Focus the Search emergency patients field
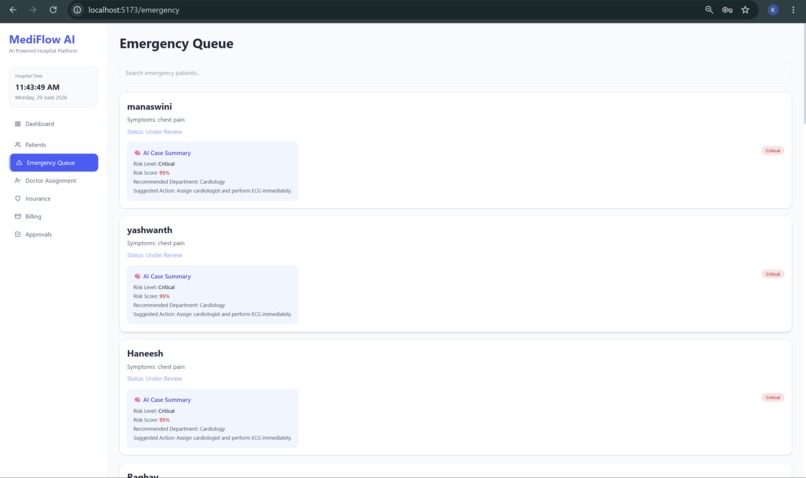 pyautogui.click(x=455, y=73)
